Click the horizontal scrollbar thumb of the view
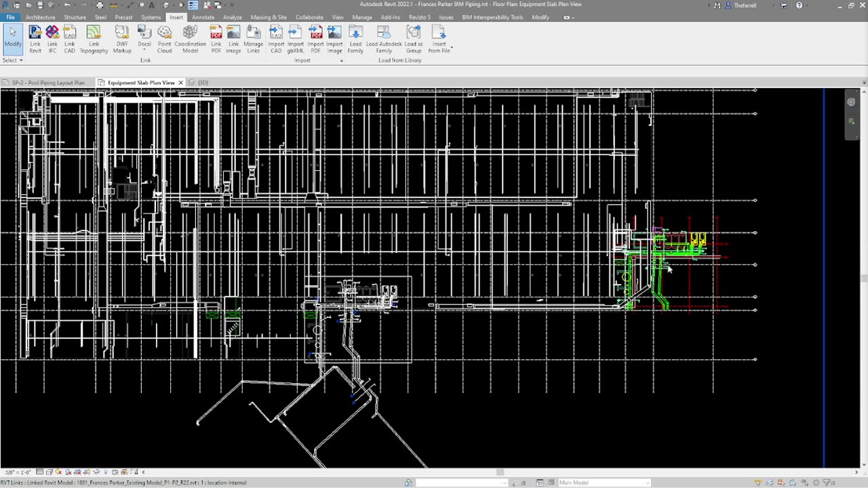Image resolution: width=868 pixels, height=488 pixels. (501, 472)
